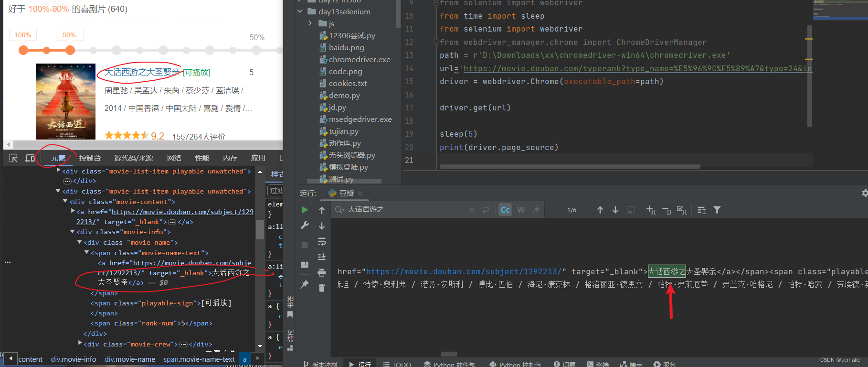Screen dimensions: 868x367
Task: Click scroll to end icon in console
Action: [x=322, y=257]
